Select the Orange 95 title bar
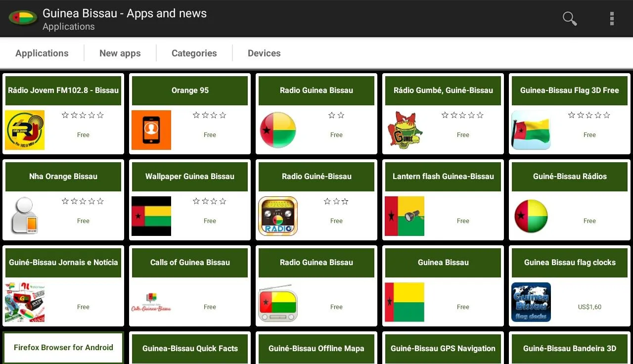The width and height of the screenshot is (633, 364). (190, 91)
